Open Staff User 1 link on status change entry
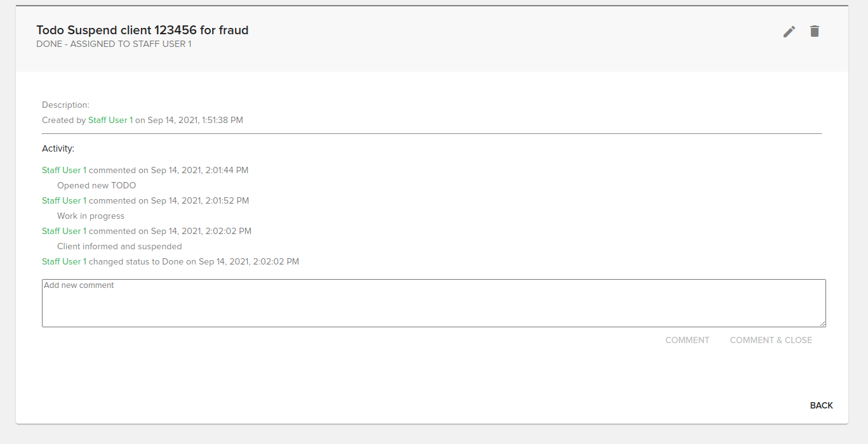The width and height of the screenshot is (868, 444). [64, 261]
